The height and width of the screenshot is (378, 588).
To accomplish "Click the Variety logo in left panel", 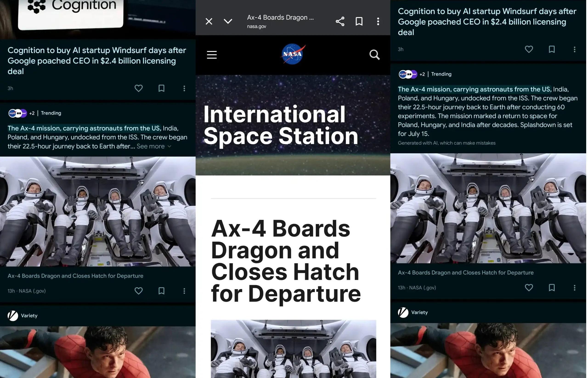I will (x=13, y=316).
